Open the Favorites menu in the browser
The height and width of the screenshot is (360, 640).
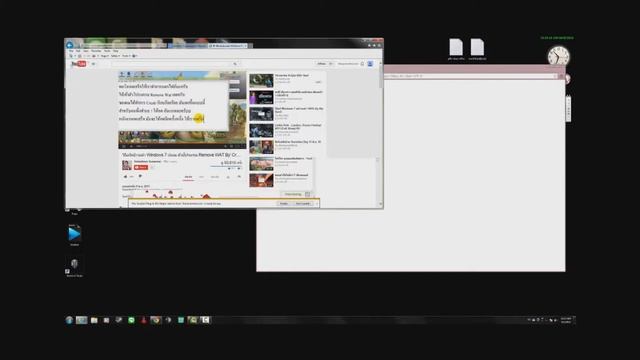coord(96,51)
